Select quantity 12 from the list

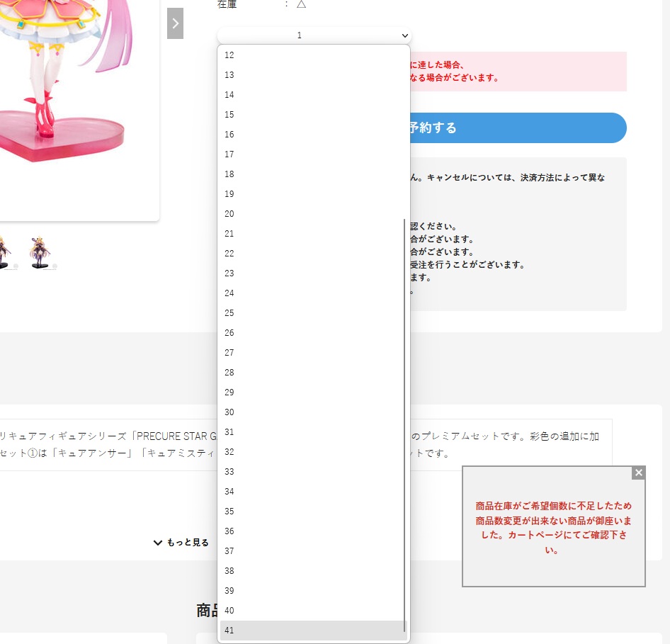(x=314, y=55)
